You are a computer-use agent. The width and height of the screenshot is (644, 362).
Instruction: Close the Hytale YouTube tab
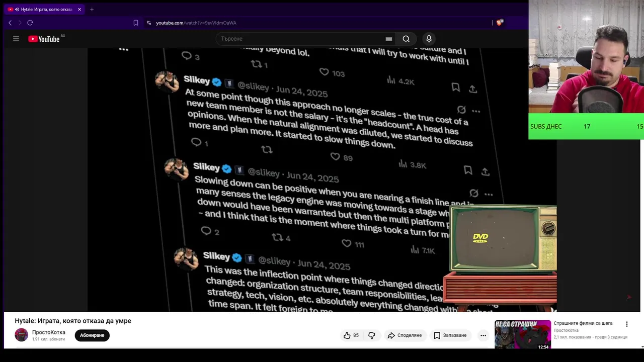79,9
